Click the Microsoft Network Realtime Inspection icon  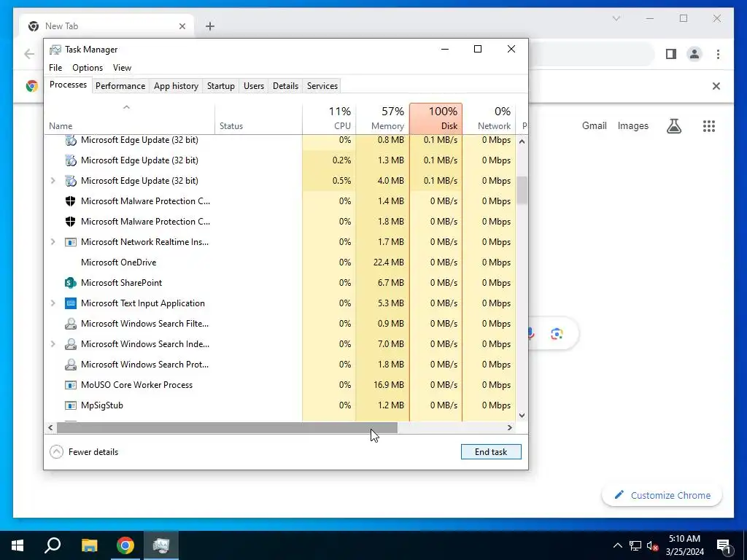tap(71, 242)
